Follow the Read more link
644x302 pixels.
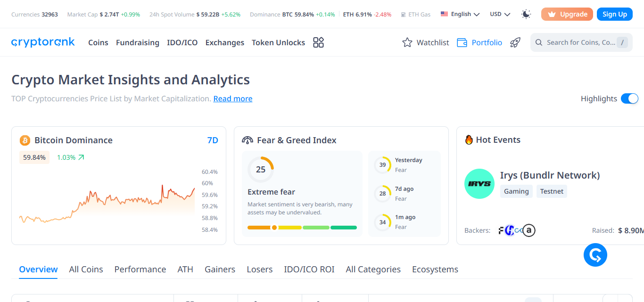[x=233, y=99]
